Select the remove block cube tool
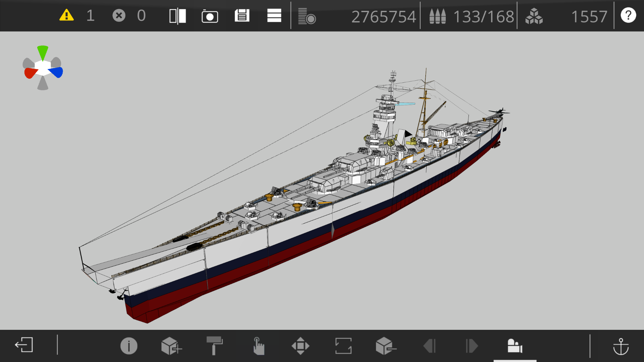 [x=385, y=346]
